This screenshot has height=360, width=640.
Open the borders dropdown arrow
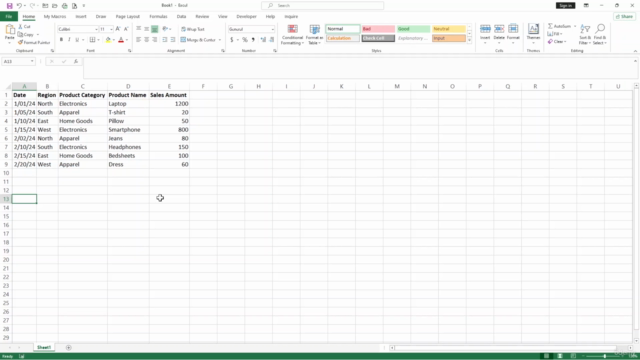click(98, 40)
